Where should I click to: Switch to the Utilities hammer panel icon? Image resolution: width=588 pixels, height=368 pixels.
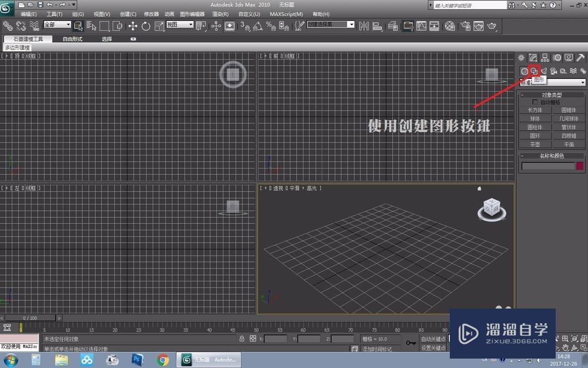[x=580, y=58]
